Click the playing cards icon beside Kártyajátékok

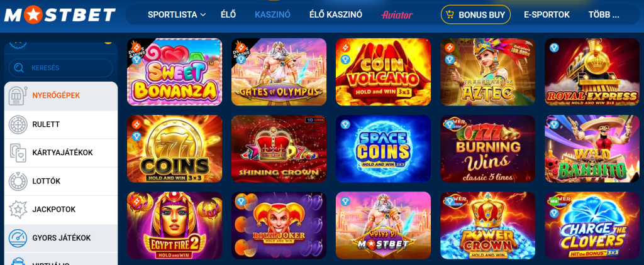[x=18, y=153]
